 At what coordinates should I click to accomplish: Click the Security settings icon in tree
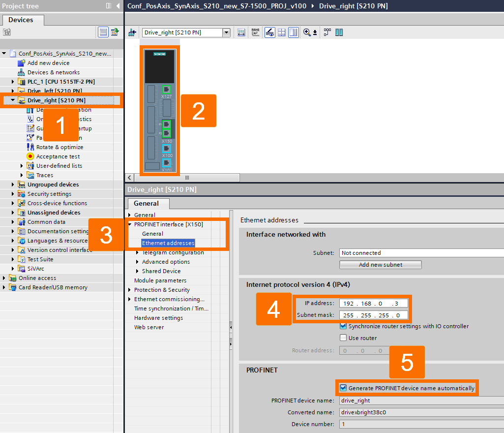21,194
